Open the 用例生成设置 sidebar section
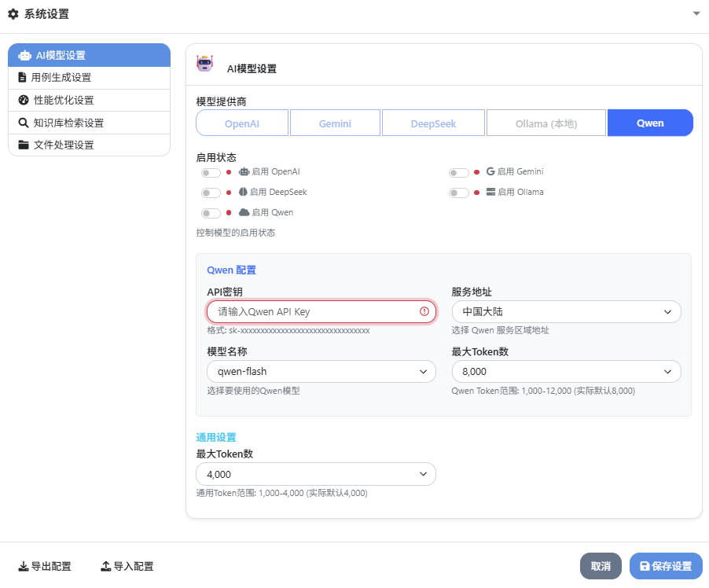Image resolution: width=709 pixels, height=588 pixels. [89, 78]
